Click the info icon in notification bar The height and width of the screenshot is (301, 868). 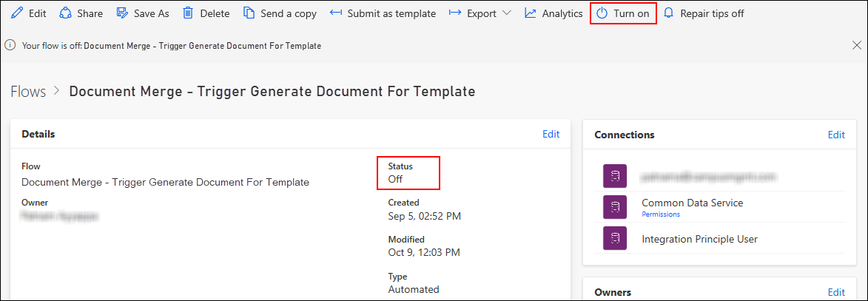click(x=10, y=45)
